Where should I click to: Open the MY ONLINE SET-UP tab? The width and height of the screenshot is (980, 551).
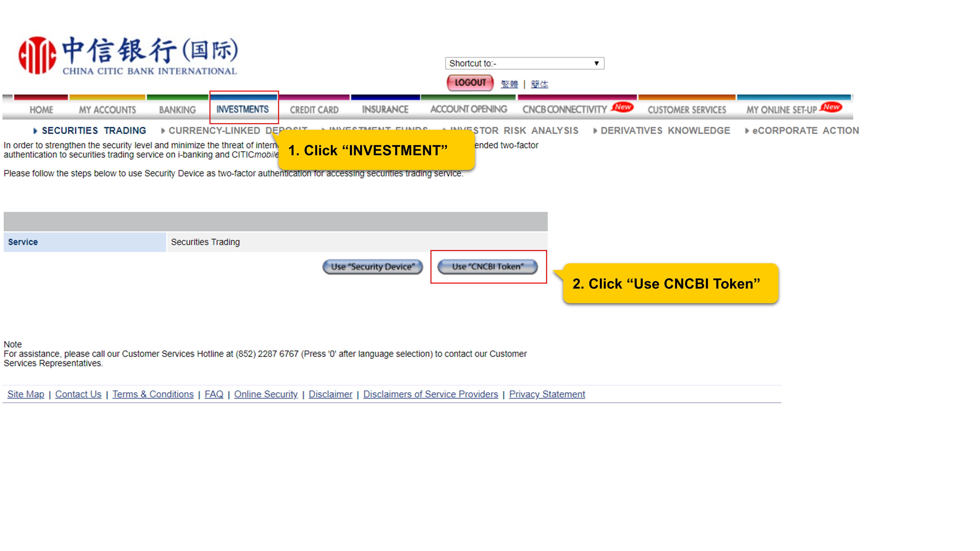click(781, 110)
